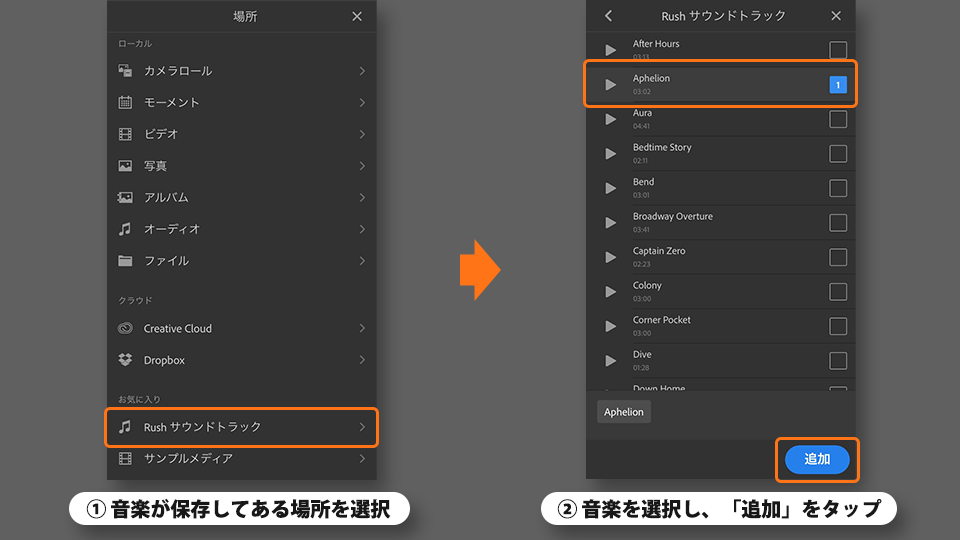
Task: Play the Bend track preview
Action: pyautogui.click(x=610, y=188)
